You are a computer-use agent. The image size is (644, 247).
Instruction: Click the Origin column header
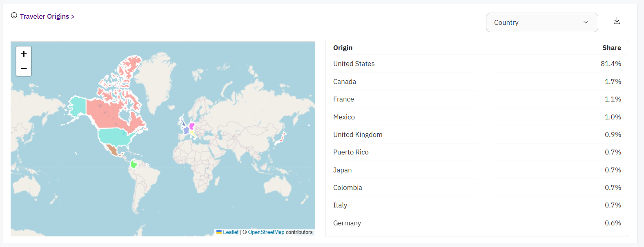[x=343, y=48]
